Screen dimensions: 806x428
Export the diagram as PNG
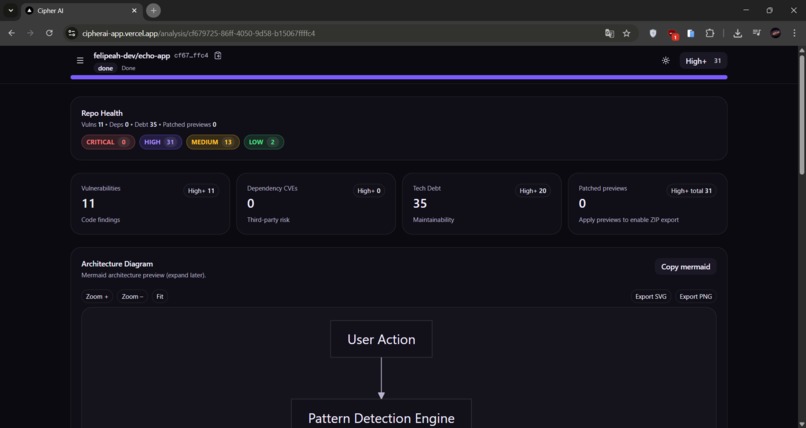(695, 296)
